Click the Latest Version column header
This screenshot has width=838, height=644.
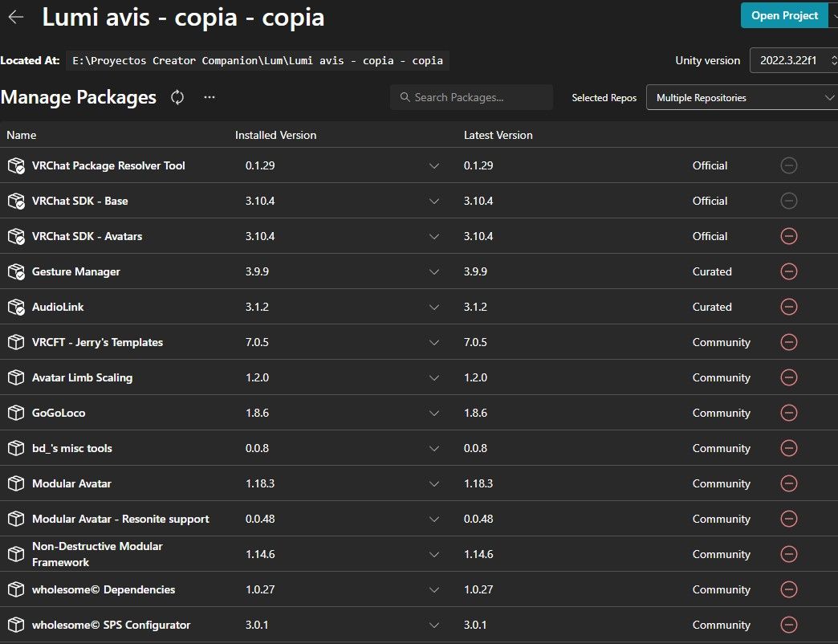tap(498, 135)
